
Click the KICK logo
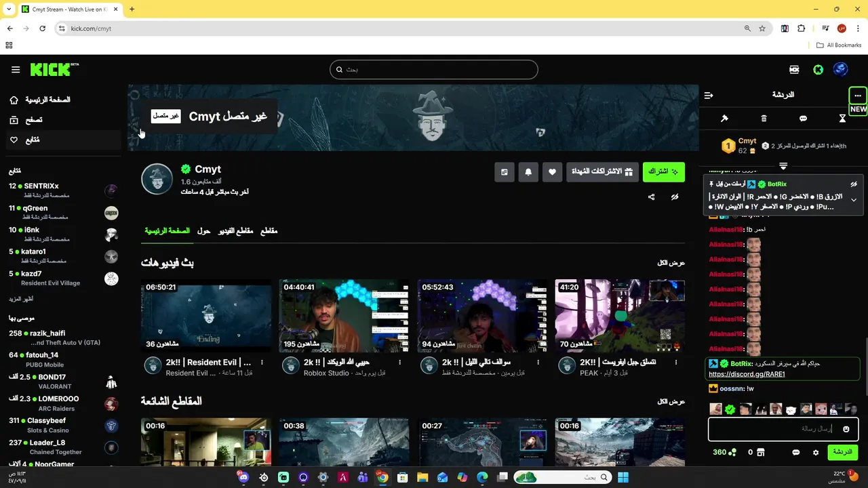pyautogui.click(x=54, y=69)
